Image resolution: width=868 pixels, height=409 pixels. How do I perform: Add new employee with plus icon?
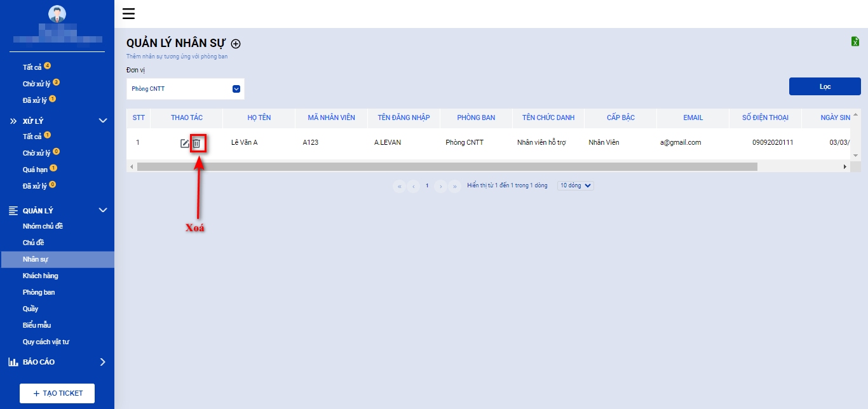(x=236, y=44)
